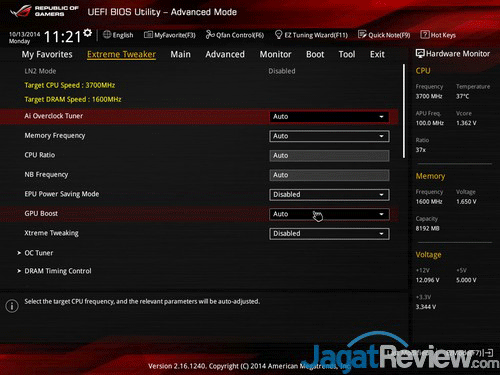The image size is (500, 375).
Task: Click the Voltage heading in Hardware Monitor
Action: pos(428,255)
